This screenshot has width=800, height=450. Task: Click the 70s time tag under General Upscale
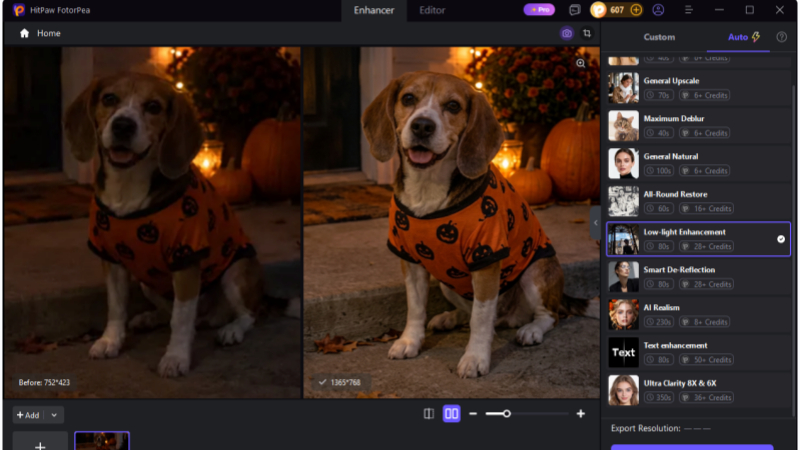click(x=659, y=95)
